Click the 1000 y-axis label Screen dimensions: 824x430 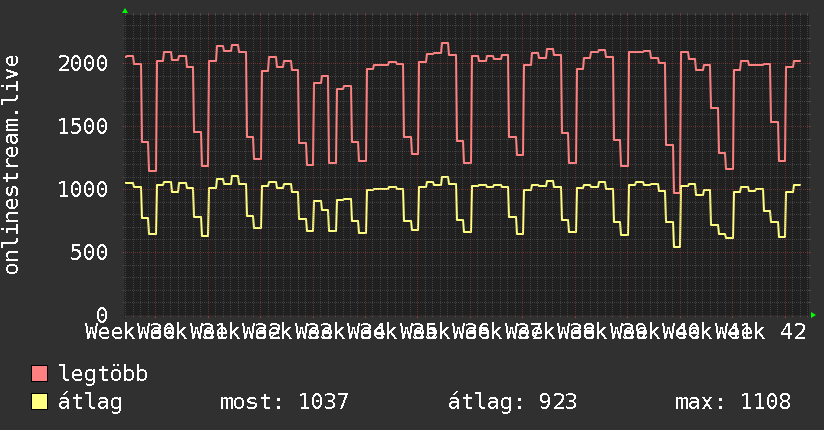[x=83, y=190]
